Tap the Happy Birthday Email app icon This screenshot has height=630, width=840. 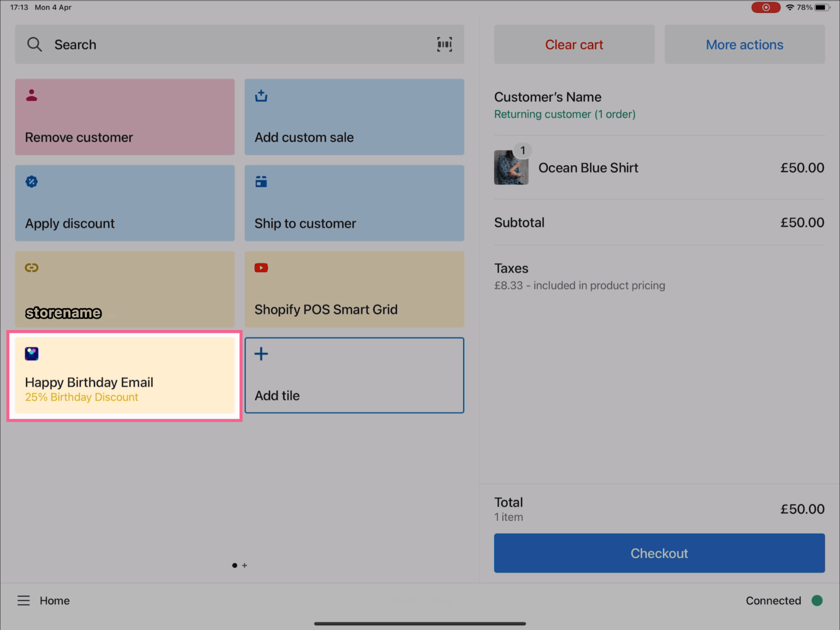[31, 354]
